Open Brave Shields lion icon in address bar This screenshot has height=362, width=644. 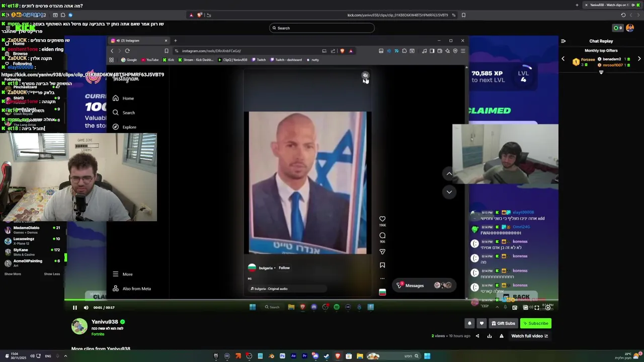coord(342,51)
